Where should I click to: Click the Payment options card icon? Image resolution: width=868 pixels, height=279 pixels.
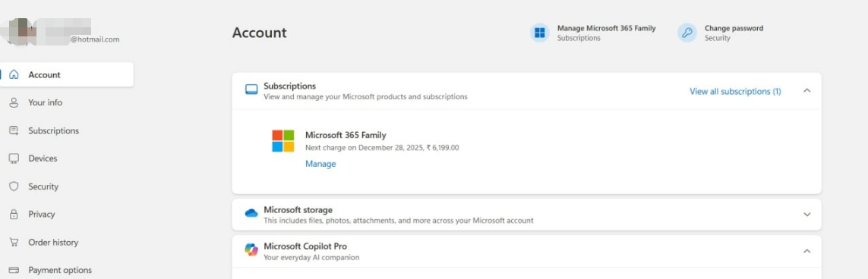pos(14,270)
